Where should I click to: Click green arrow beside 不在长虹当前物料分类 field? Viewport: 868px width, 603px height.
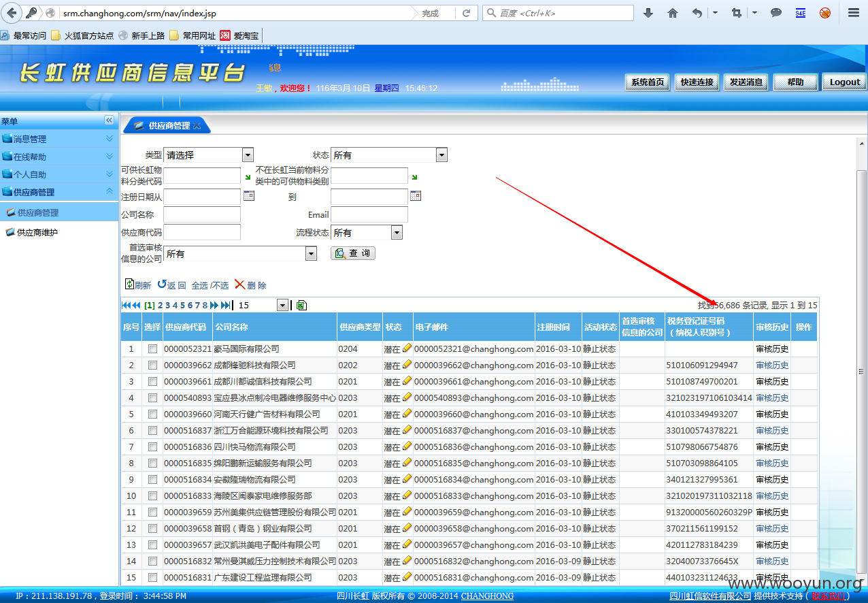[414, 178]
